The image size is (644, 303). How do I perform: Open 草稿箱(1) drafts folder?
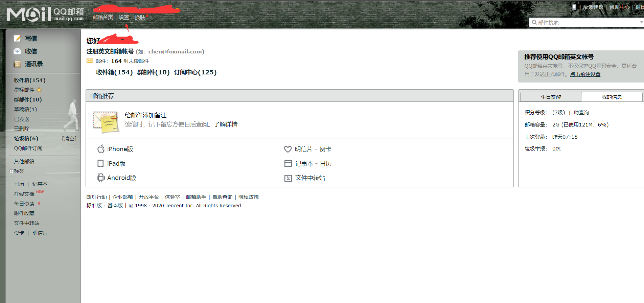(x=25, y=110)
